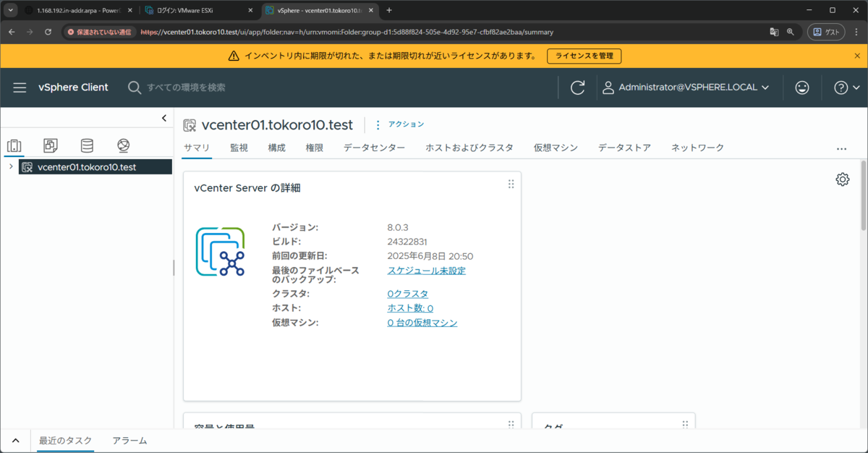The image size is (868, 453).
Task: Expand the recent tasks bottom panel
Action: point(15,441)
